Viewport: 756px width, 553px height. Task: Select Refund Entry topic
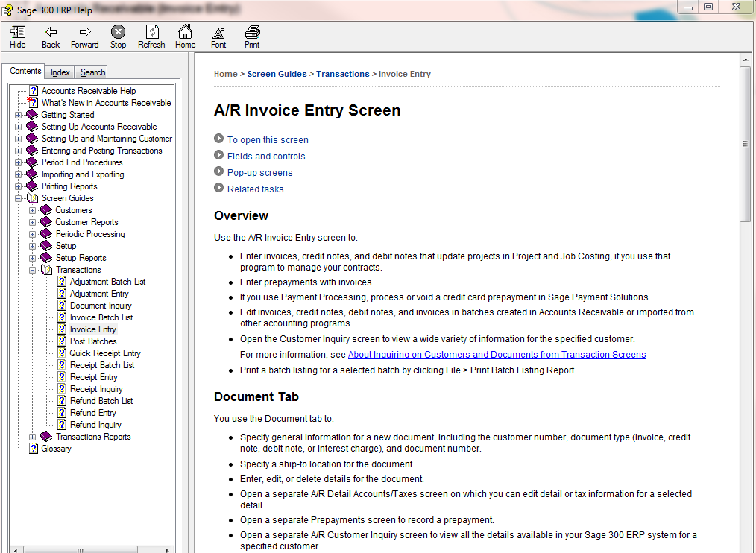pyautogui.click(x=93, y=413)
